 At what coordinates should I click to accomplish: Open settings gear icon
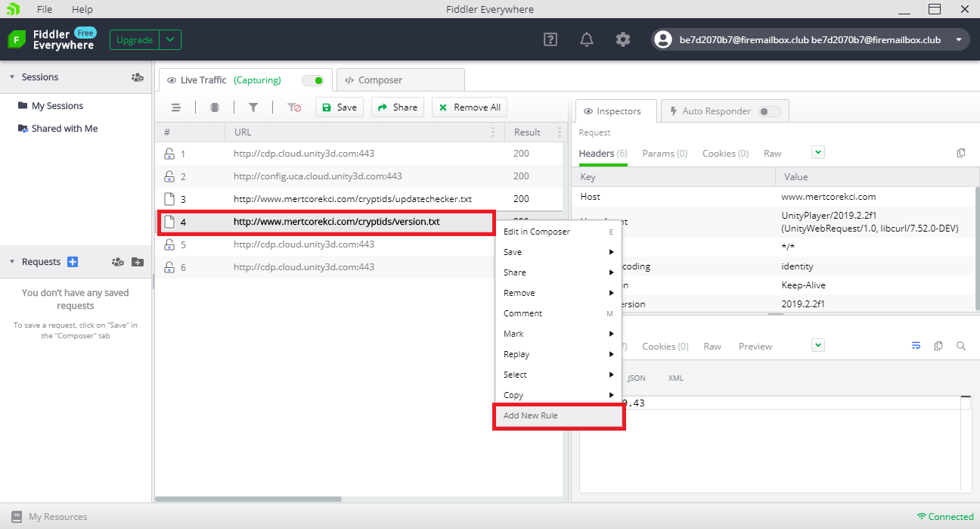pos(622,39)
